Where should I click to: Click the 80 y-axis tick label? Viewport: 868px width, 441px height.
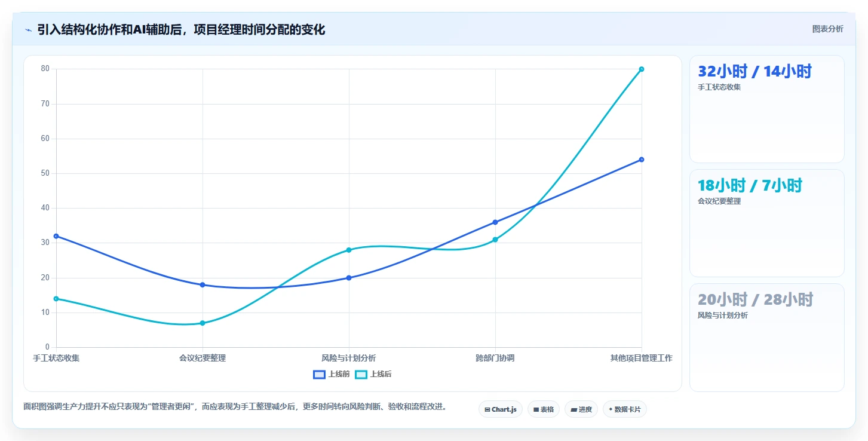click(45, 69)
